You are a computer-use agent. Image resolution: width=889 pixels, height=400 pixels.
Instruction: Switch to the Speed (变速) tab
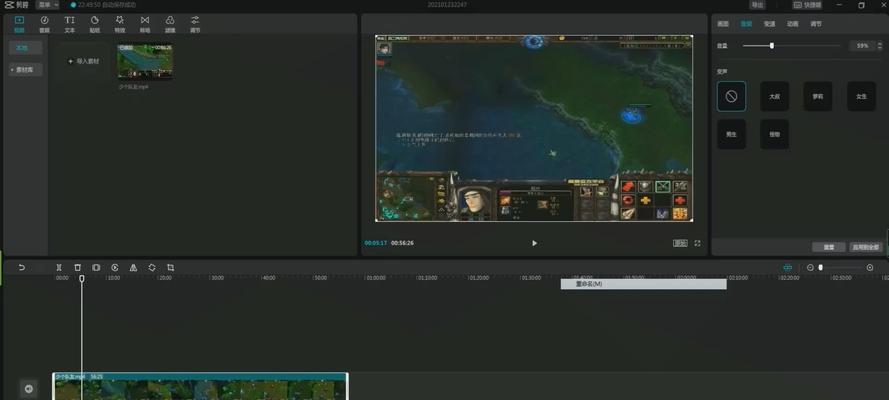tap(769, 24)
